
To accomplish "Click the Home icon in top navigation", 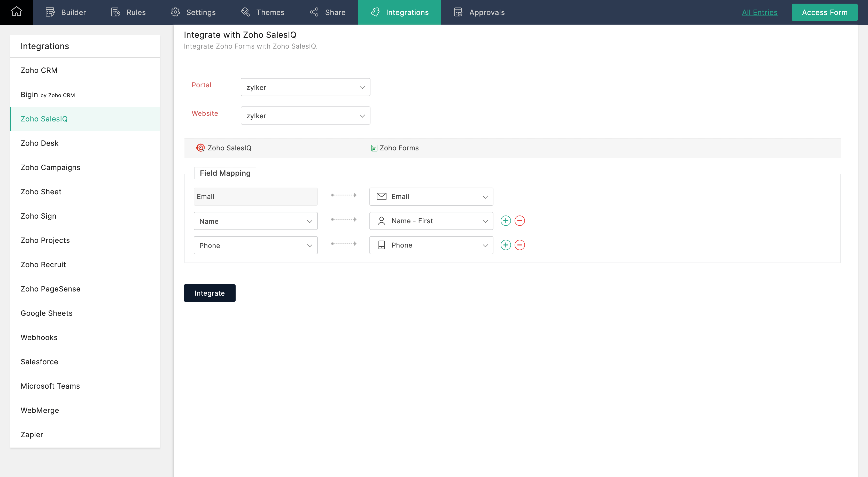I will (17, 11).
